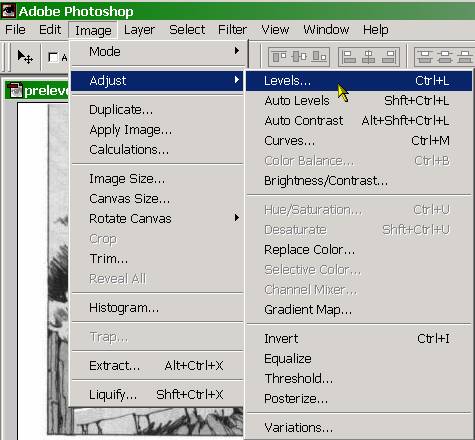Image resolution: width=475 pixels, height=440 pixels.
Task: Click the align top edges icon
Action: tap(279, 57)
